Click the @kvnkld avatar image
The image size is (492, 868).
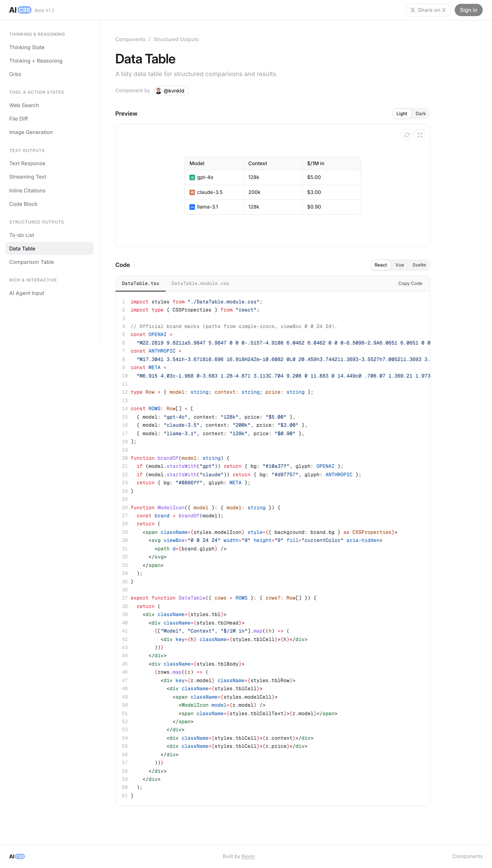pyautogui.click(x=159, y=91)
